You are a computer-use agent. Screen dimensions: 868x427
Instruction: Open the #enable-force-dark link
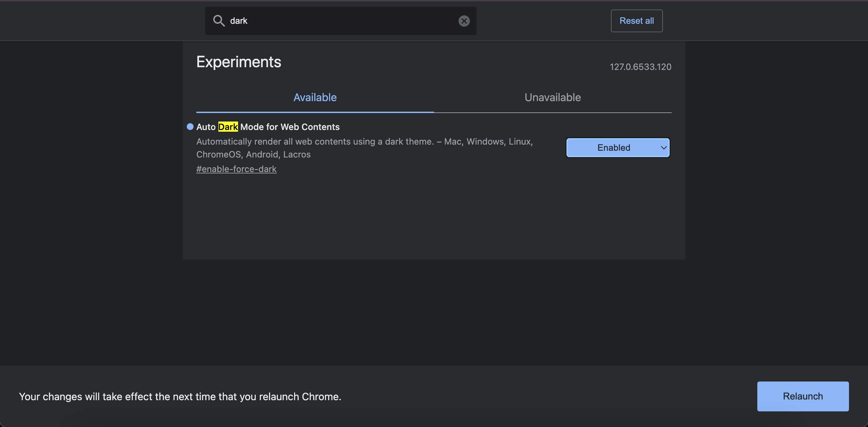(x=236, y=169)
